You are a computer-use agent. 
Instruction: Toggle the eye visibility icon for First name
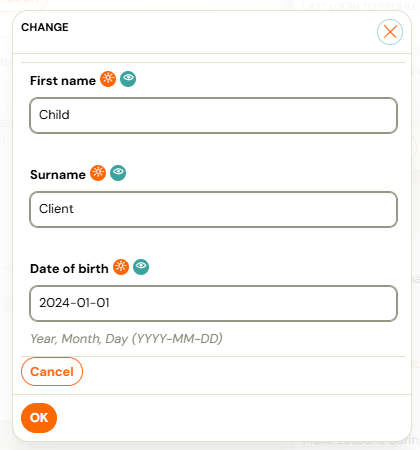click(128, 79)
